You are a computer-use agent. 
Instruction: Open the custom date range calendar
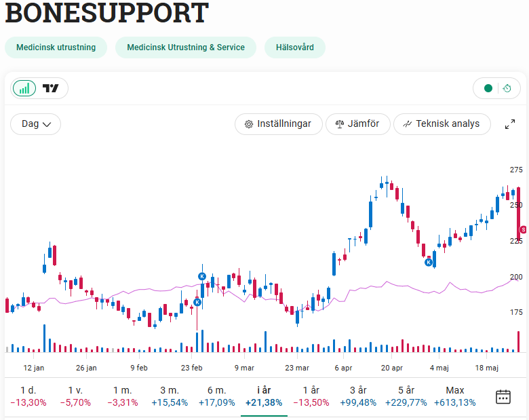503,397
